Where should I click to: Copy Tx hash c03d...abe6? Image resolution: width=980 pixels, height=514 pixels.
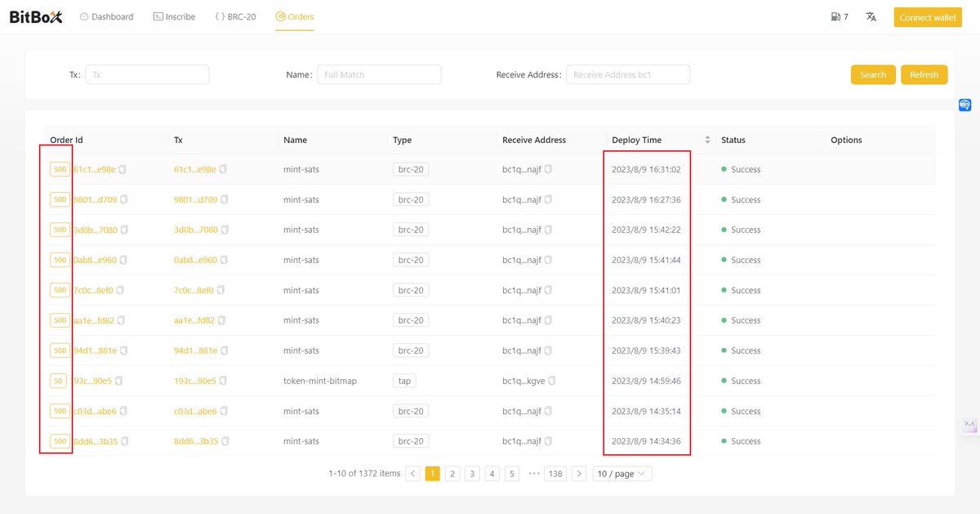click(x=225, y=412)
